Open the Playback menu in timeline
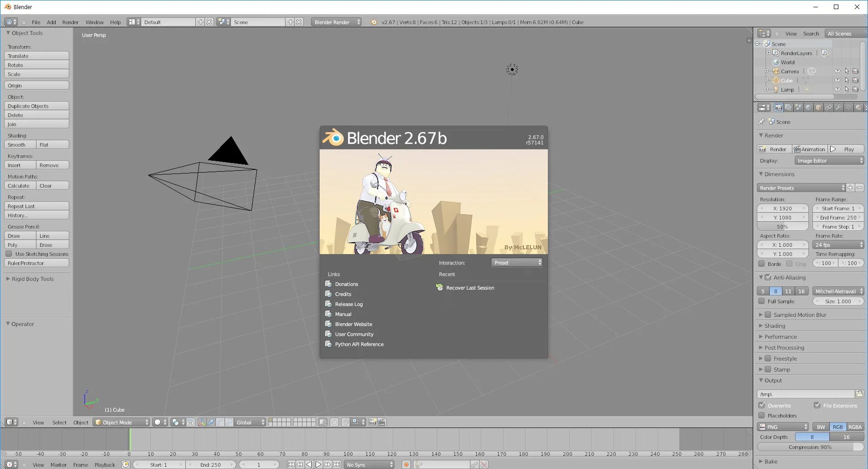The height and width of the screenshot is (469, 868). point(105,465)
